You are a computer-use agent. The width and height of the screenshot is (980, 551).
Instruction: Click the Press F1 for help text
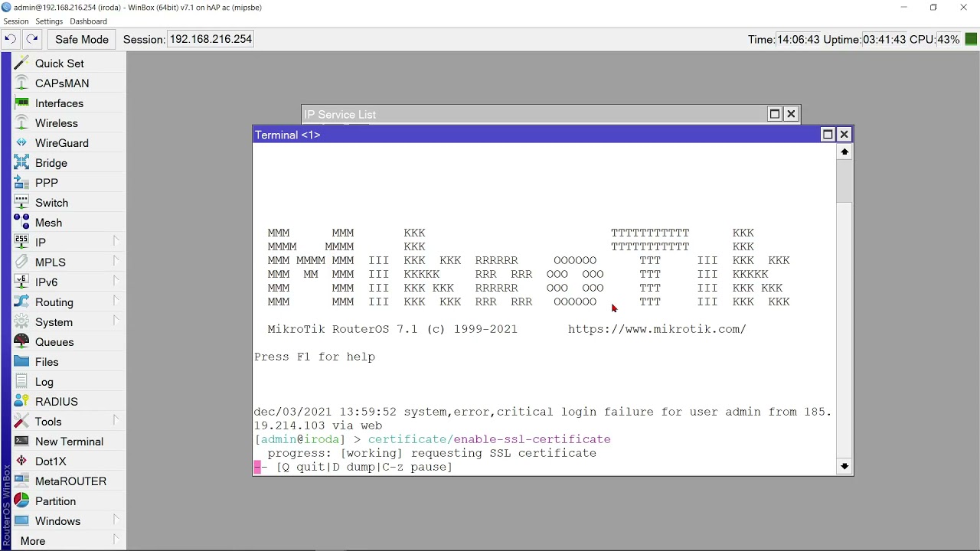[x=315, y=357]
